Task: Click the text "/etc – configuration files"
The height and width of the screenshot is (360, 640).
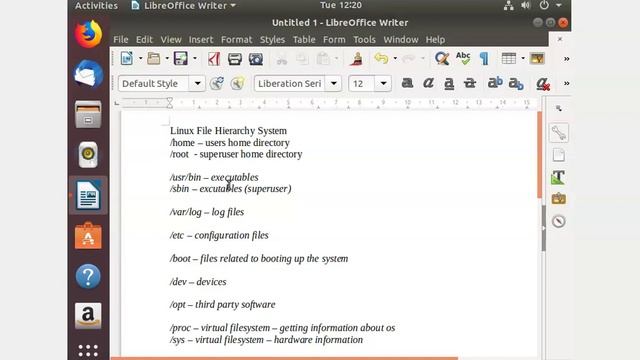Action: point(219,236)
